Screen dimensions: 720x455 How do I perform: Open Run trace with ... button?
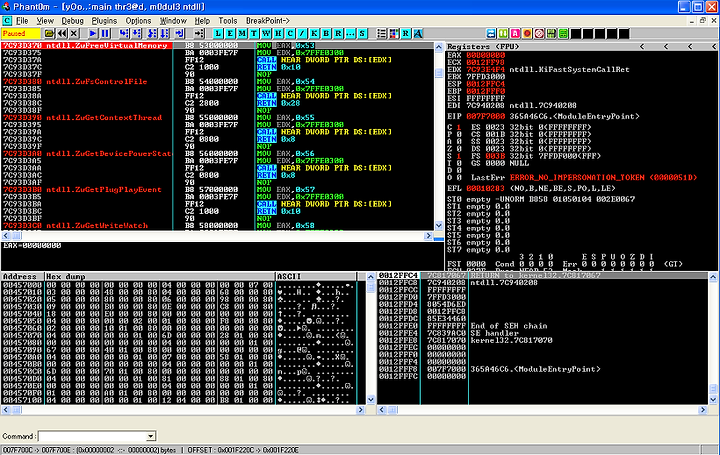point(350,34)
